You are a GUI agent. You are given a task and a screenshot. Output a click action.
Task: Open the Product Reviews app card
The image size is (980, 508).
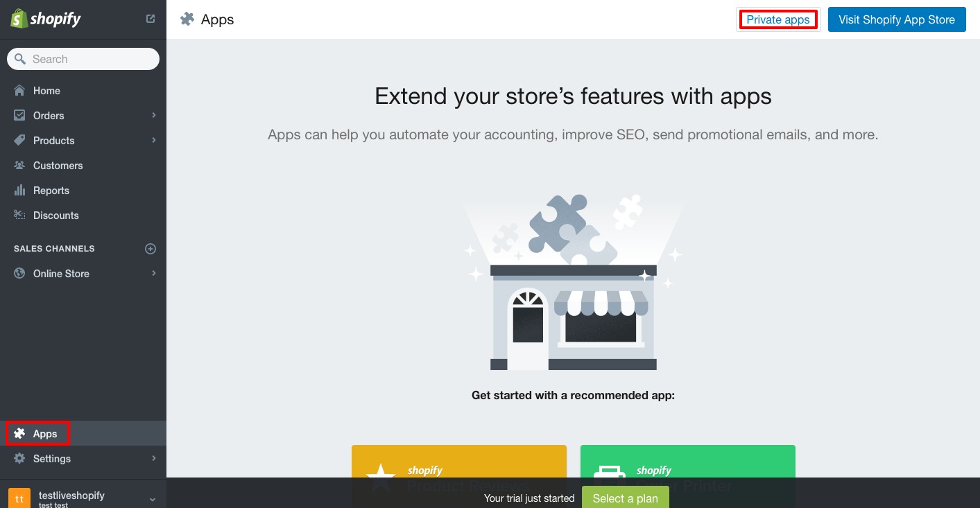[x=459, y=477]
